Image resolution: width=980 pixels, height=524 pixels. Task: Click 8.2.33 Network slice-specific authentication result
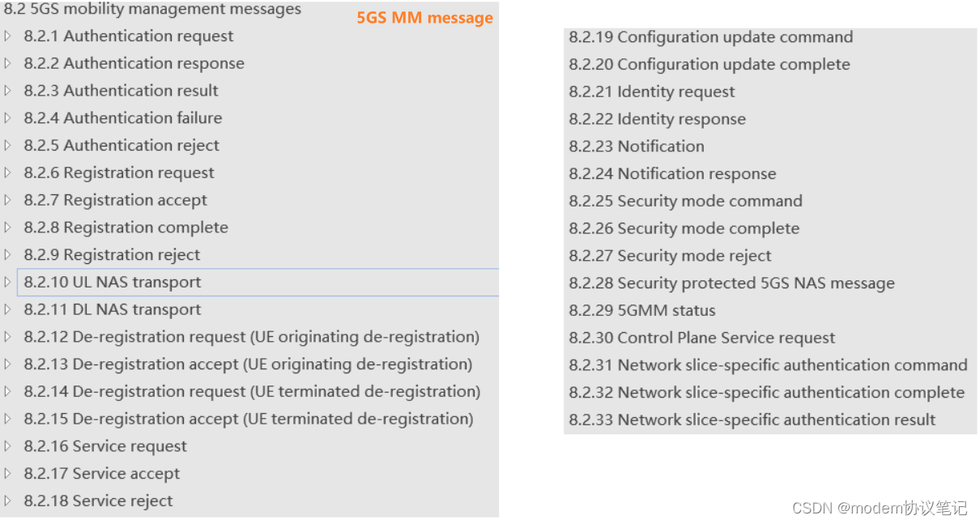752,420
